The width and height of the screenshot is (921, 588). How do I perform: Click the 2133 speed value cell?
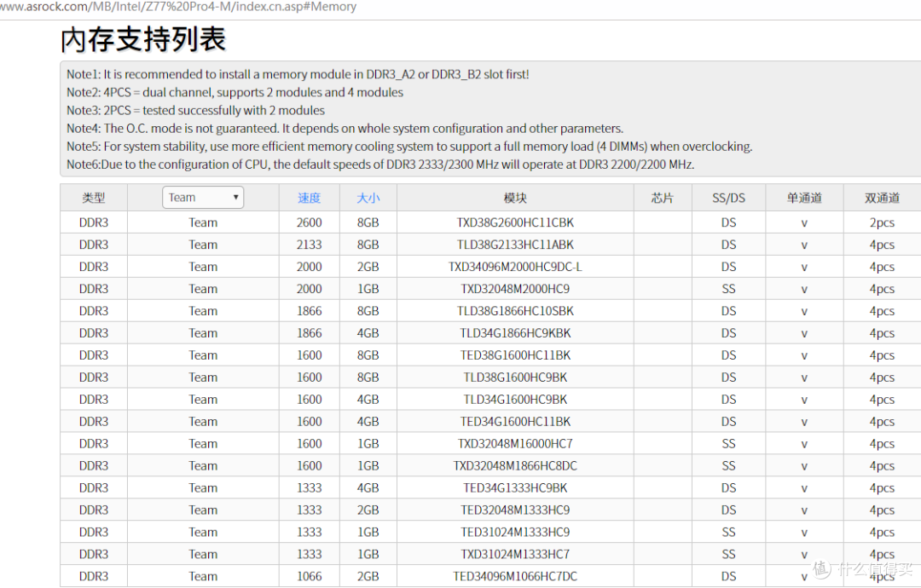[x=309, y=245]
